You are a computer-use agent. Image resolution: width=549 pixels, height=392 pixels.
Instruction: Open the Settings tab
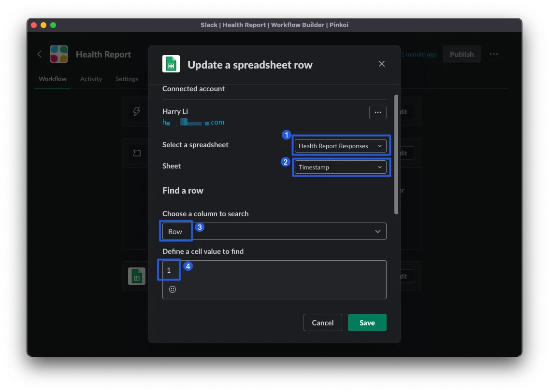point(127,79)
